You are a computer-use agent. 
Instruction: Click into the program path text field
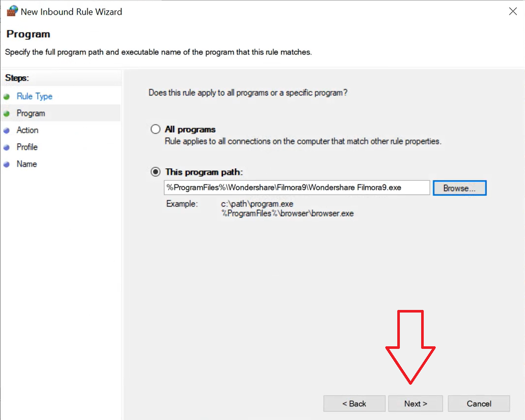(297, 187)
